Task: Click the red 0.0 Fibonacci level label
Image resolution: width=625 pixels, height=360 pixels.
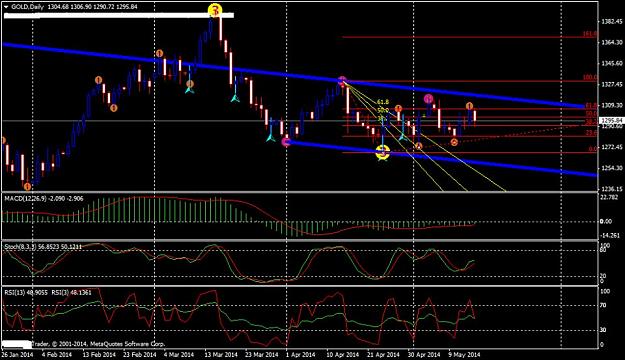Action: tap(593, 149)
